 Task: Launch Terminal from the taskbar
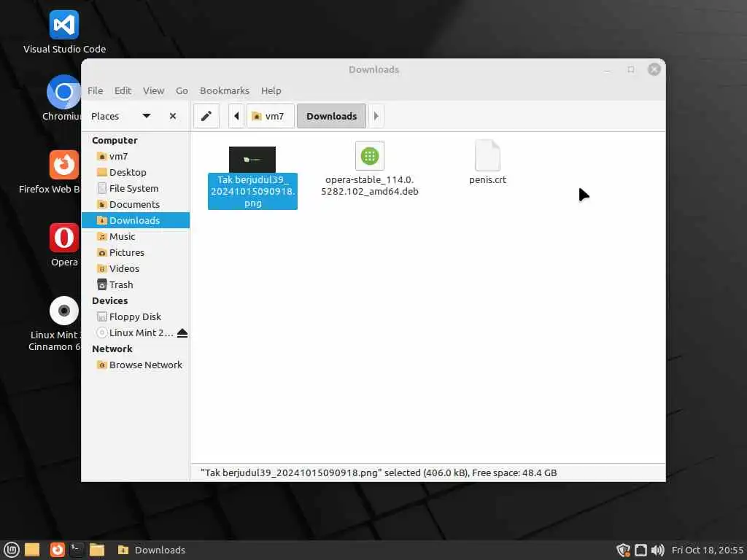[x=77, y=550]
